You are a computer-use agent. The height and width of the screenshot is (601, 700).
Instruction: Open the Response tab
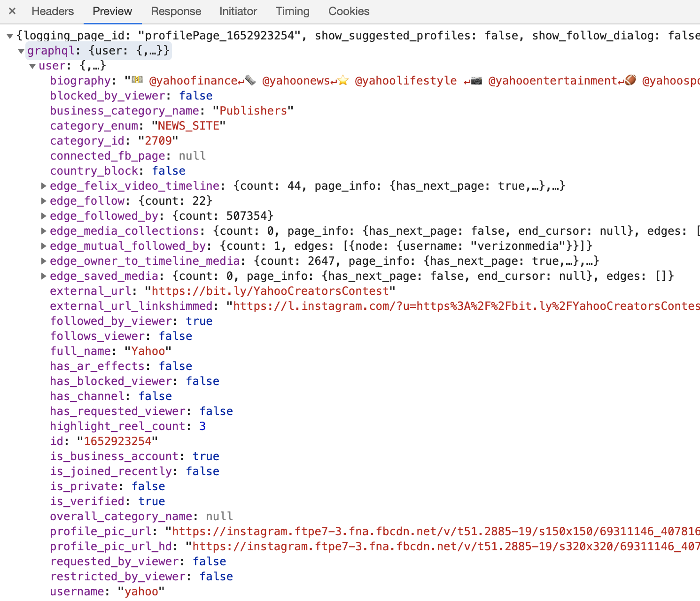point(176,11)
